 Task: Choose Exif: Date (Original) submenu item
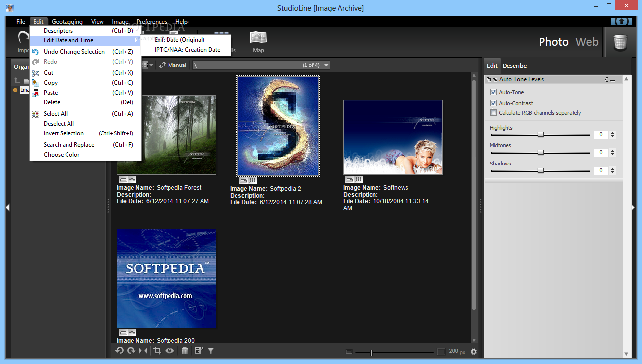pos(185,40)
